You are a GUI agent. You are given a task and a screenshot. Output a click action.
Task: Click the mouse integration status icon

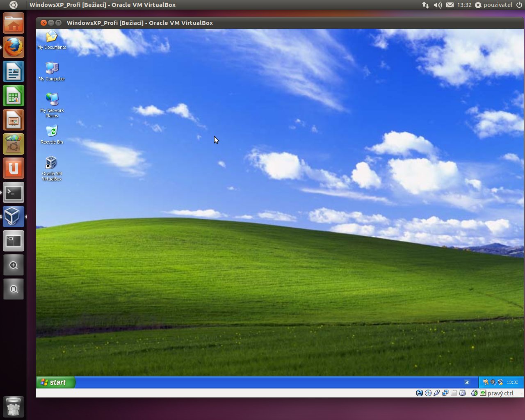click(475, 393)
